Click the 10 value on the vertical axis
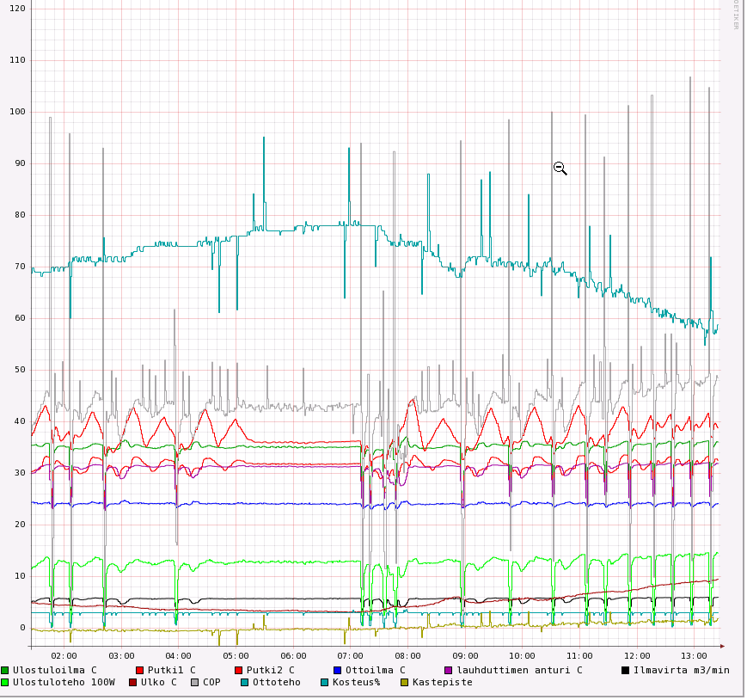Screen dimensions: 747x700 tap(20, 576)
